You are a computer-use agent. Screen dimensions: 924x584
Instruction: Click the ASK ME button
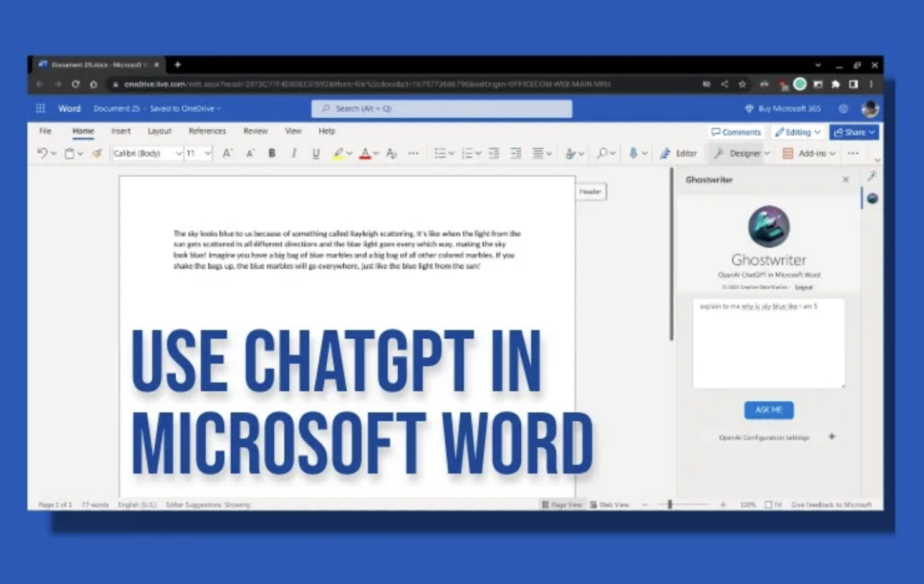point(769,410)
